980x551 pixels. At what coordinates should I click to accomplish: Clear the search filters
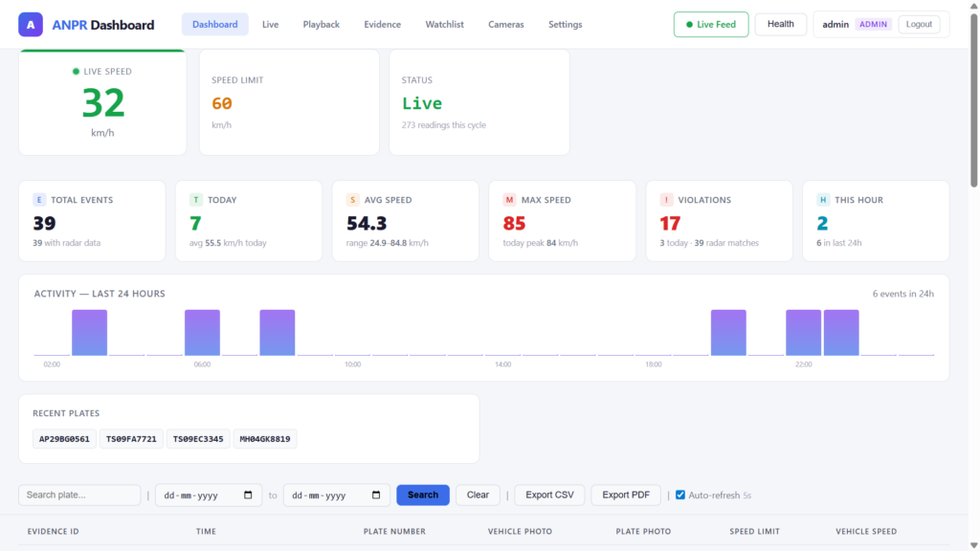tap(478, 495)
